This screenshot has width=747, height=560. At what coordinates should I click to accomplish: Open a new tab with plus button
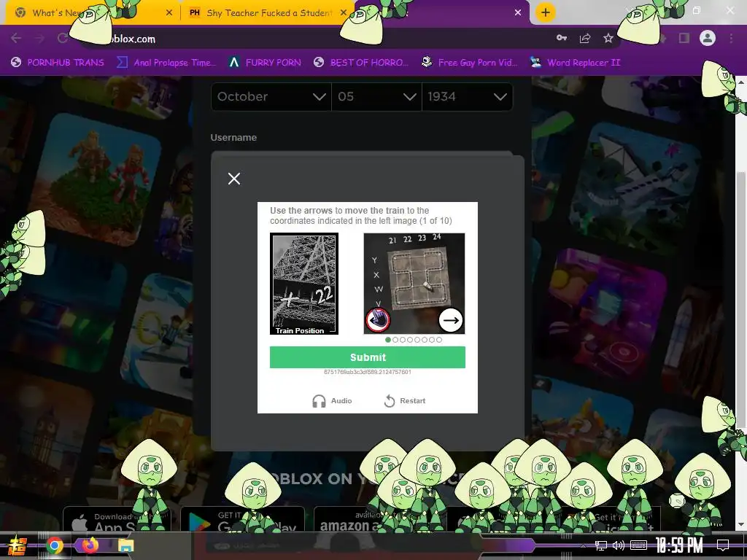coord(546,13)
